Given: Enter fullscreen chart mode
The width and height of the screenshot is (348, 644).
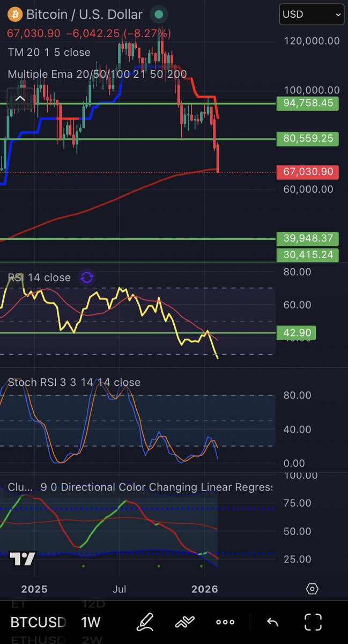Looking at the screenshot, I should (313, 622).
